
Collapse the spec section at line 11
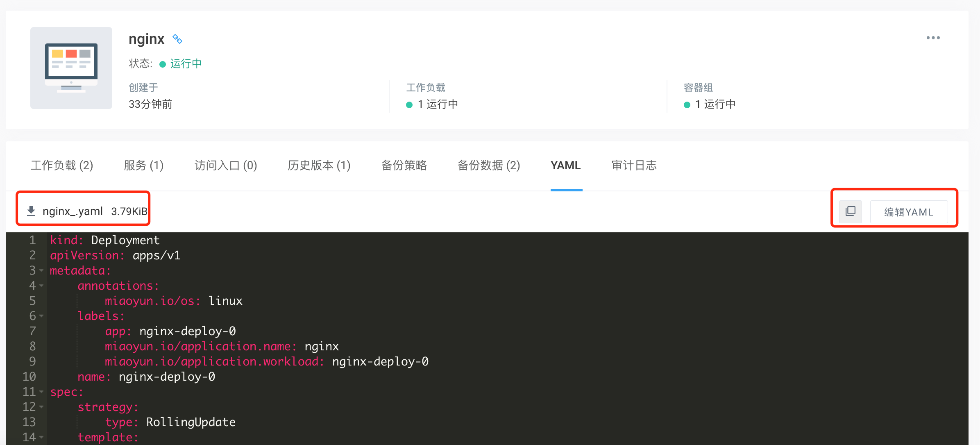[x=41, y=392]
